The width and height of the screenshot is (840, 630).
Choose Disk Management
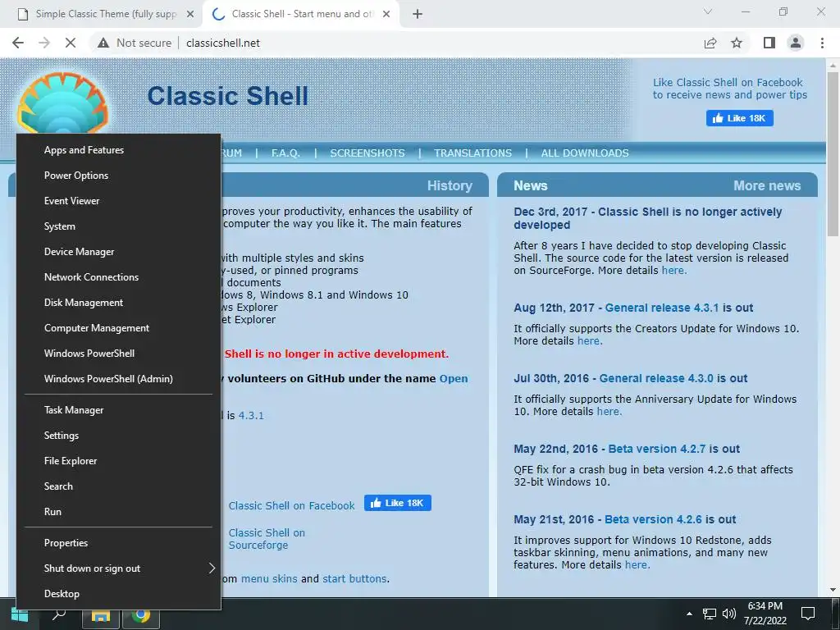click(x=118, y=303)
